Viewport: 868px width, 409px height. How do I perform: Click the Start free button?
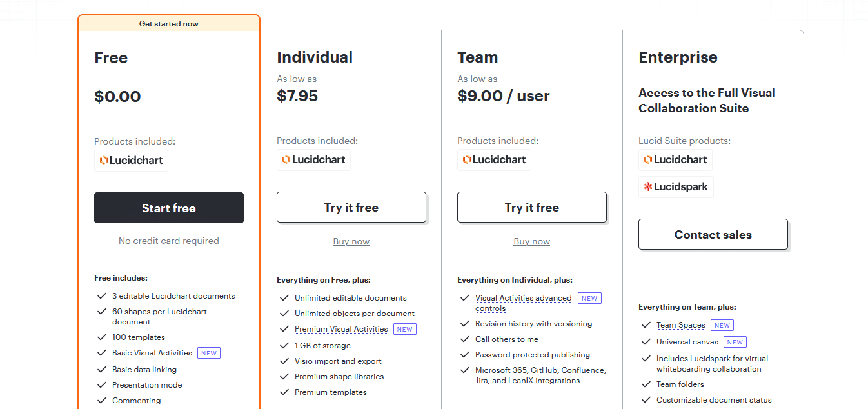click(x=169, y=208)
